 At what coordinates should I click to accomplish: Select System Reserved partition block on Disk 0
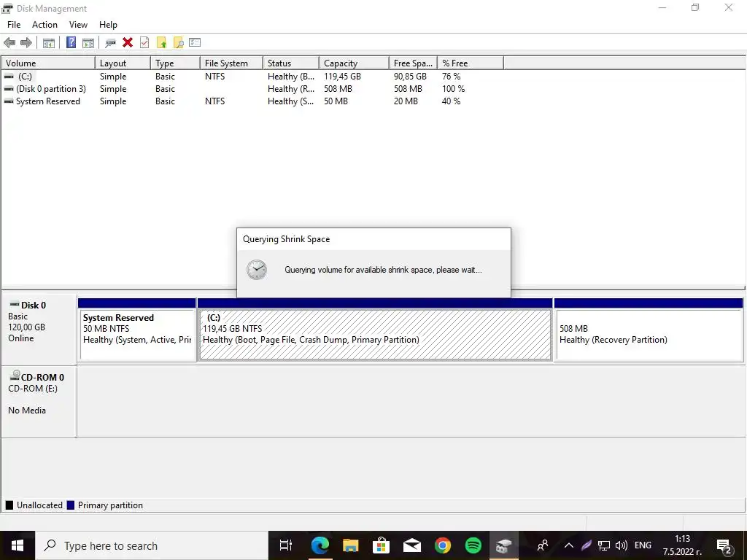tap(137, 330)
